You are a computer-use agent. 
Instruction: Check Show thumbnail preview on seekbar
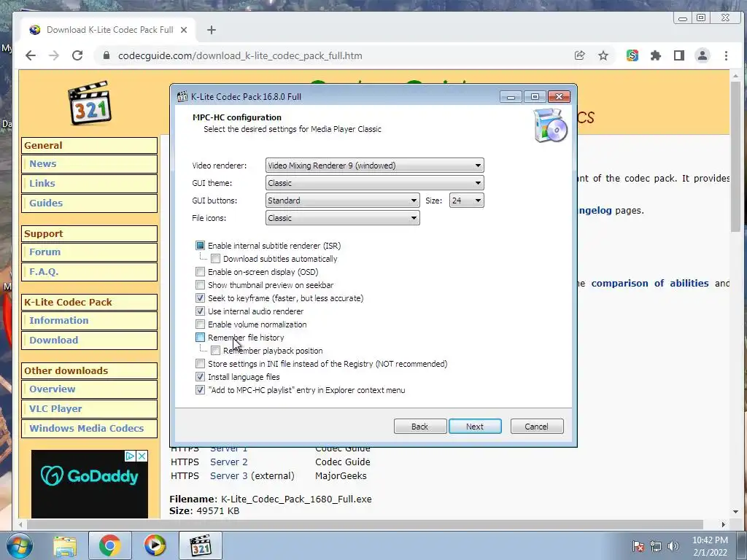(x=200, y=285)
